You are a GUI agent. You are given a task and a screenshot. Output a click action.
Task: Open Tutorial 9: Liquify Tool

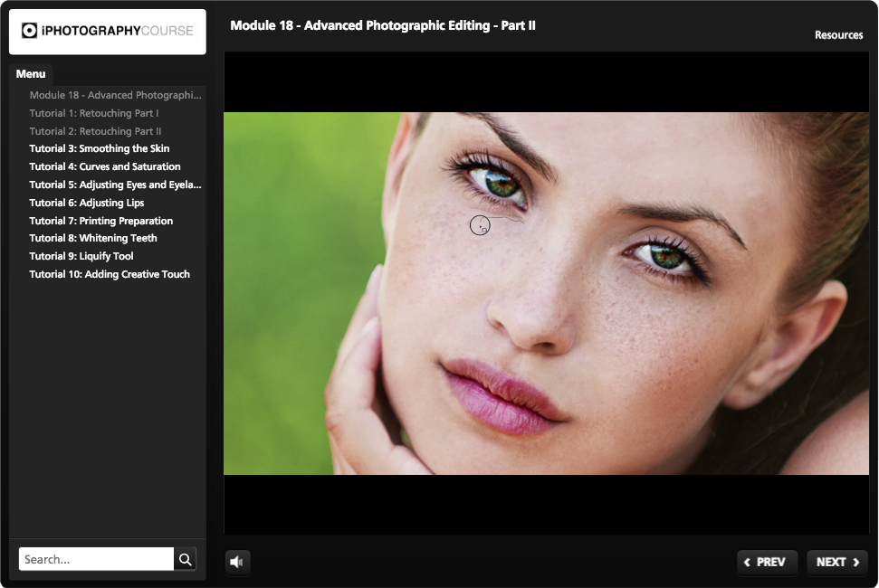coord(81,256)
